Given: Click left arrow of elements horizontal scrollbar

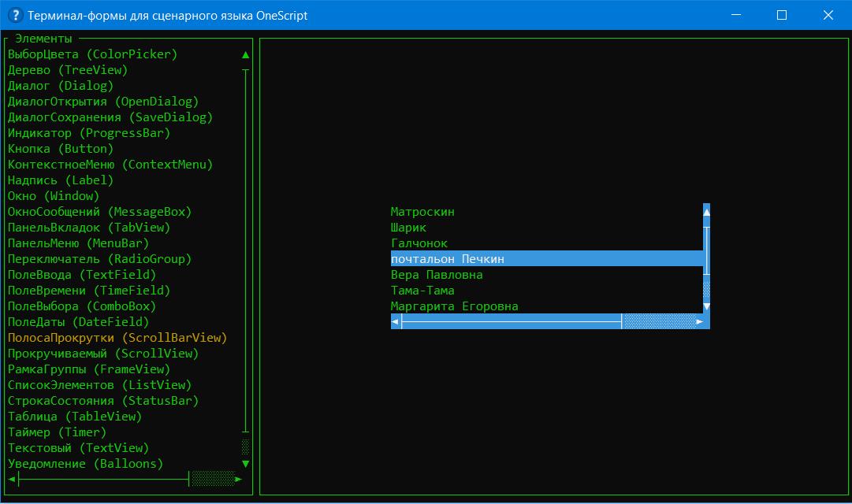Looking at the screenshot, I should tap(12, 479).
